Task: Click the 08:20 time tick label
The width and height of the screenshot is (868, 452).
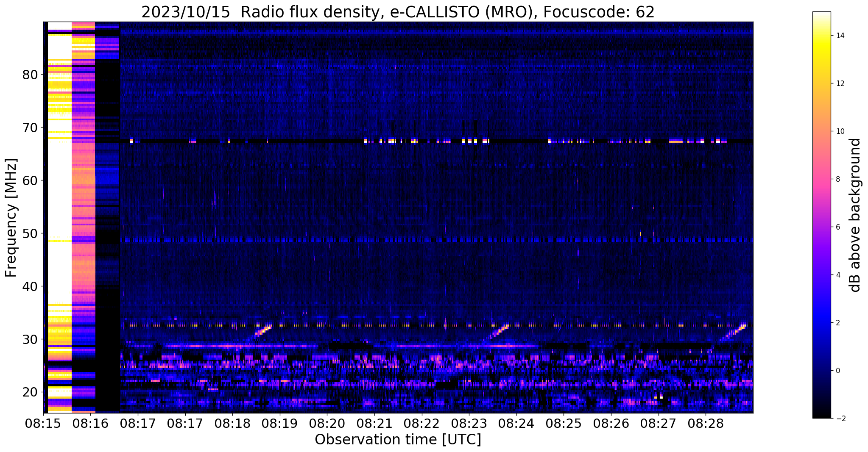Action: [327, 424]
